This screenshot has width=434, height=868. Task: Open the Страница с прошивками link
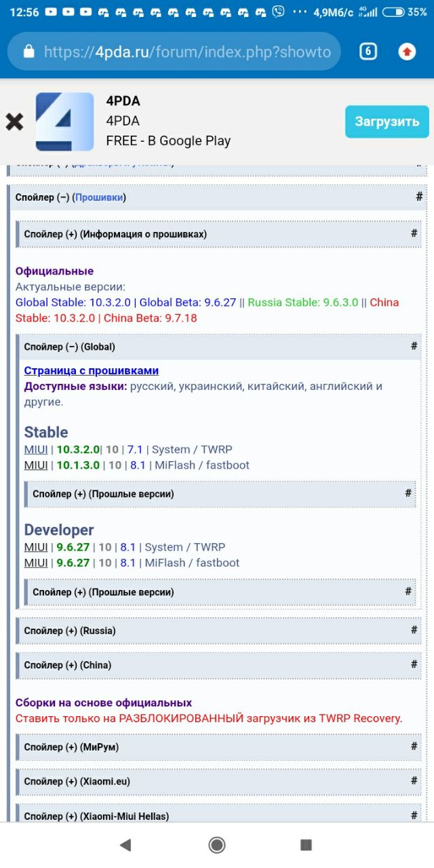[x=92, y=370]
